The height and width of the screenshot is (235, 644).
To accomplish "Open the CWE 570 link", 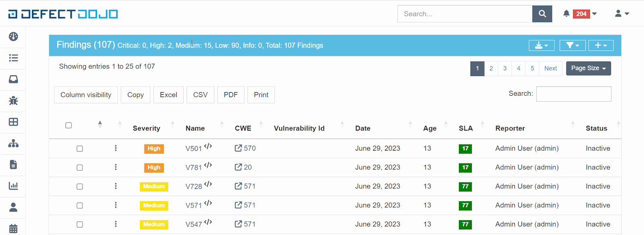I will (250, 148).
